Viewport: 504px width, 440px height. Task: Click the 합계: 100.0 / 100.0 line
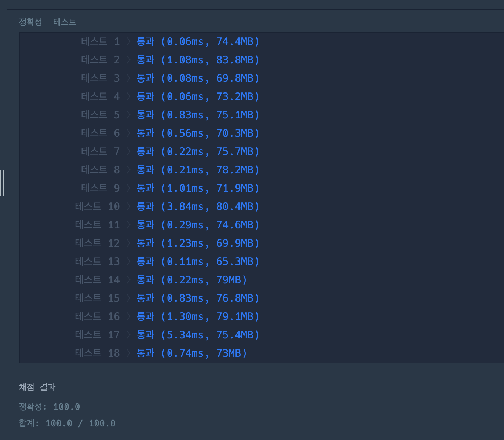[67, 423]
